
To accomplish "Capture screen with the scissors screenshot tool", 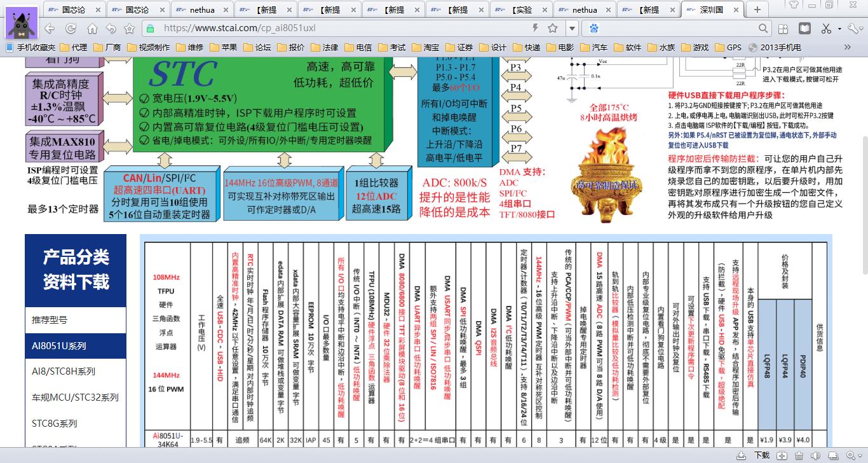I will 826,29.
